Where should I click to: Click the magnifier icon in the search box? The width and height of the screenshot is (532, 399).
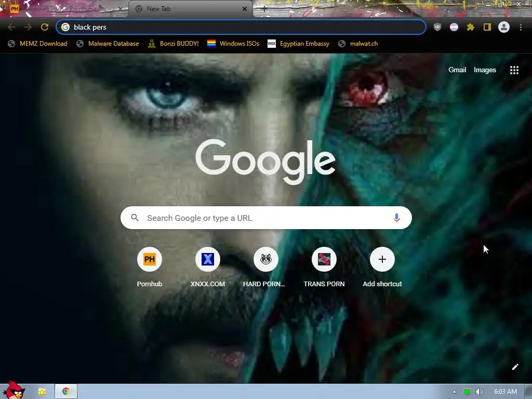(135, 218)
